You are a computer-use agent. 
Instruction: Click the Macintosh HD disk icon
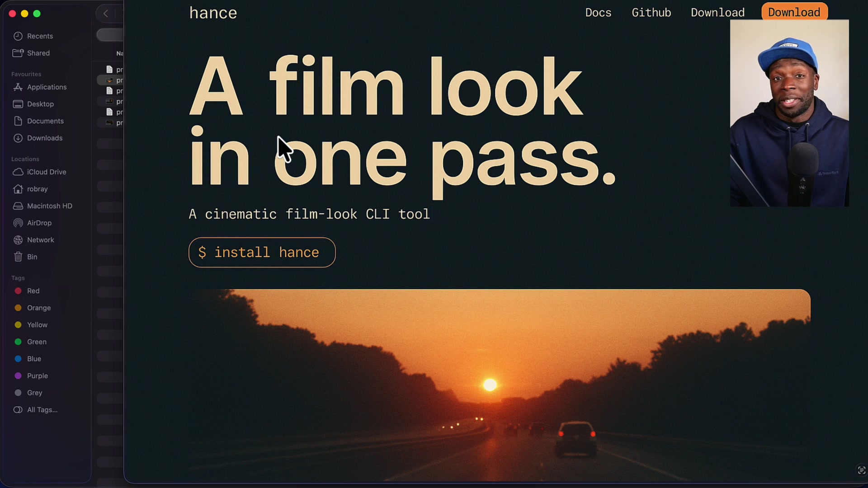coord(18,206)
